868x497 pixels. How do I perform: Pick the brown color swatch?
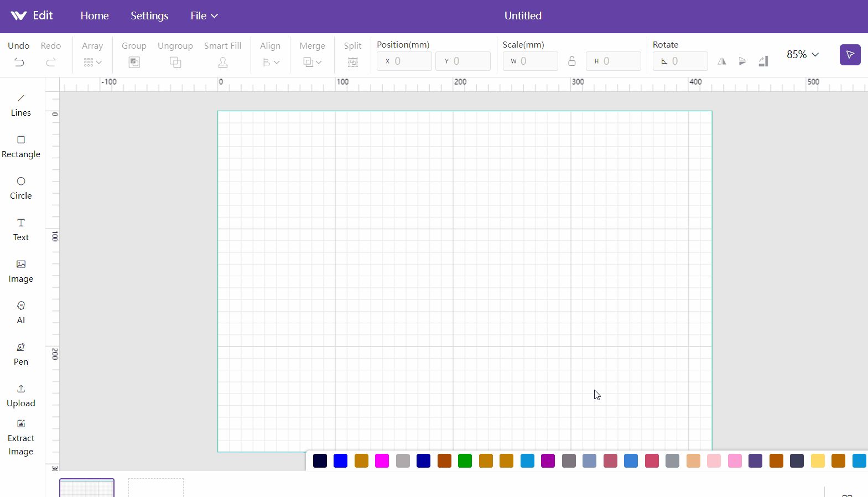click(444, 460)
